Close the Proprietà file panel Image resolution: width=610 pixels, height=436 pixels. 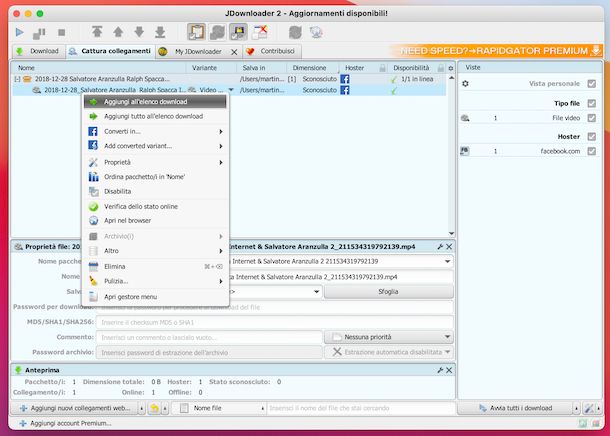click(449, 247)
